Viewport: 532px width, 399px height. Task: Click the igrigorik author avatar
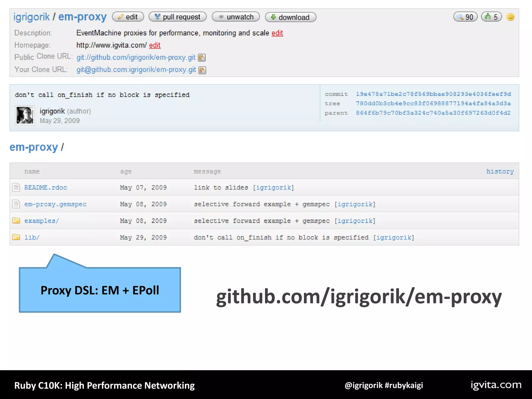click(25, 115)
